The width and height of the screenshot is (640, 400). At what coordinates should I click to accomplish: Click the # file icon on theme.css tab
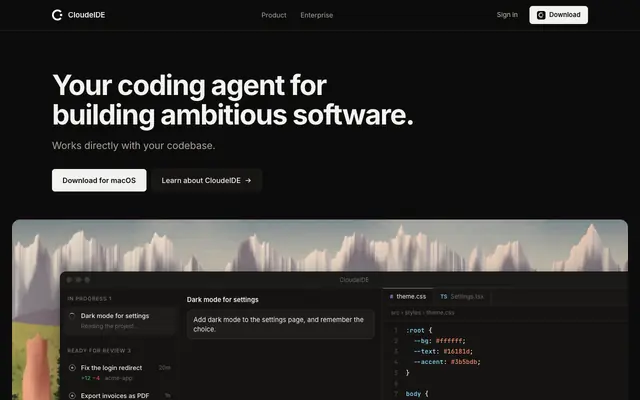(391, 297)
